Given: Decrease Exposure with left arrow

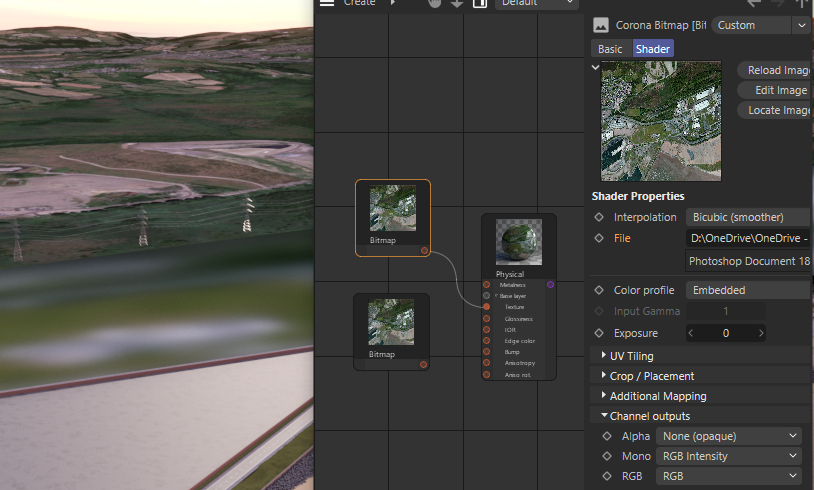Looking at the screenshot, I should coord(690,333).
